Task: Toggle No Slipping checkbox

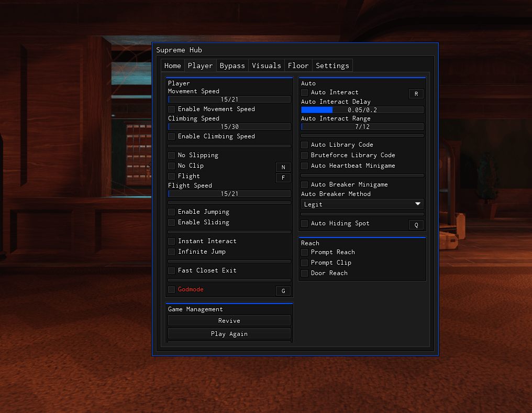Action: pyautogui.click(x=172, y=155)
